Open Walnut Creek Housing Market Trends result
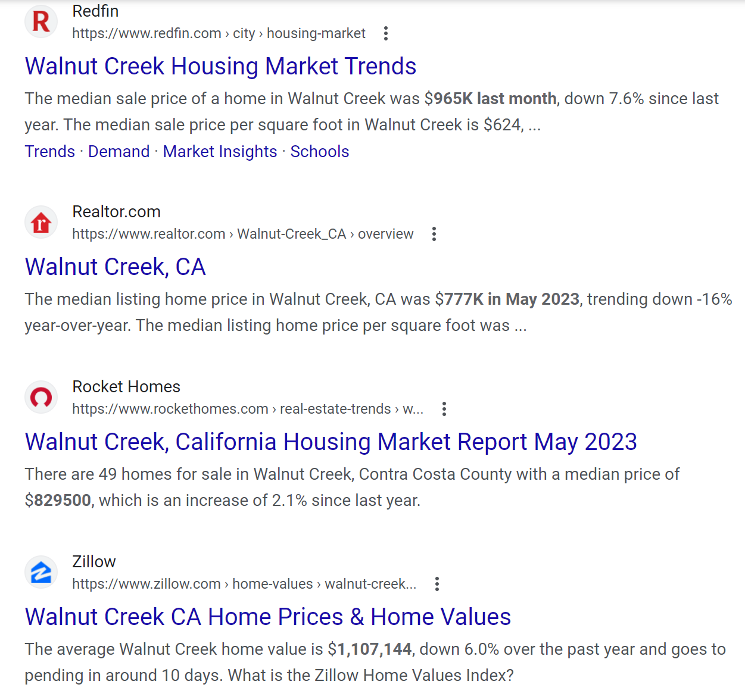This screenshot has height=700, width=745. (x=220, y=66)
